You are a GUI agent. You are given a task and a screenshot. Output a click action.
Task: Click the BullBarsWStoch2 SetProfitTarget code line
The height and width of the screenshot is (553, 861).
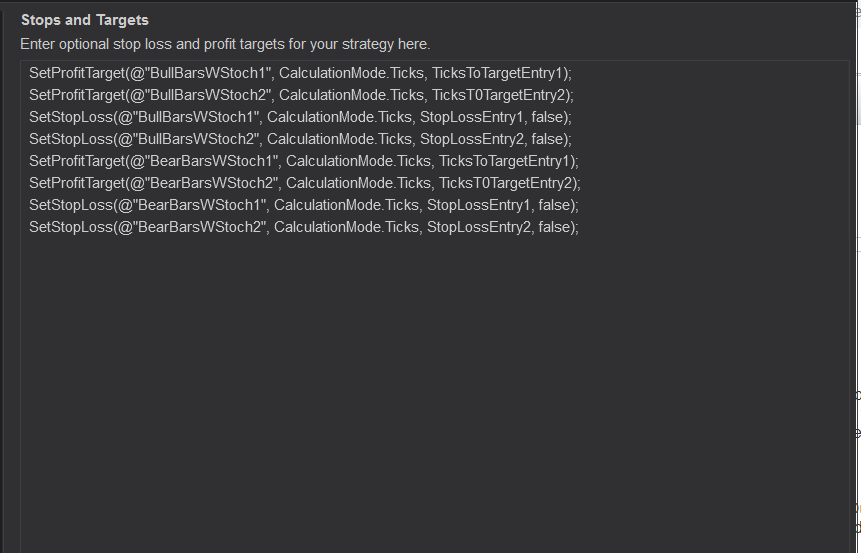click(301, 95)
